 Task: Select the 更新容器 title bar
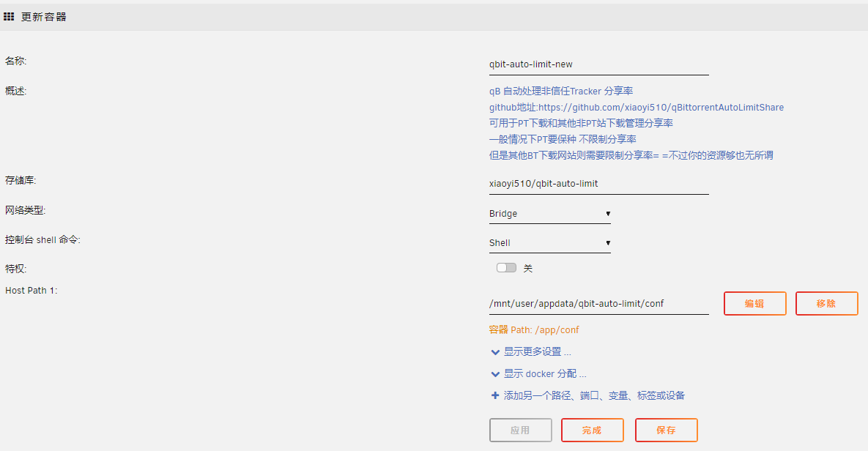42,16
